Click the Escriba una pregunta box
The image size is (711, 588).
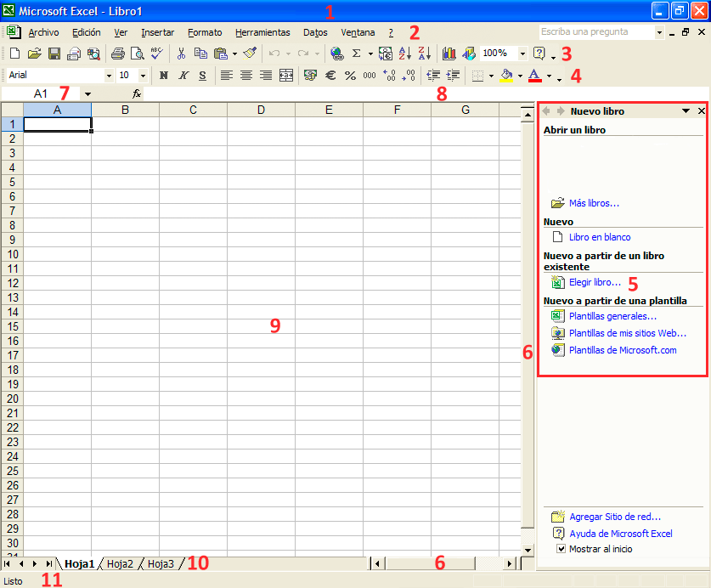point(596,31)
